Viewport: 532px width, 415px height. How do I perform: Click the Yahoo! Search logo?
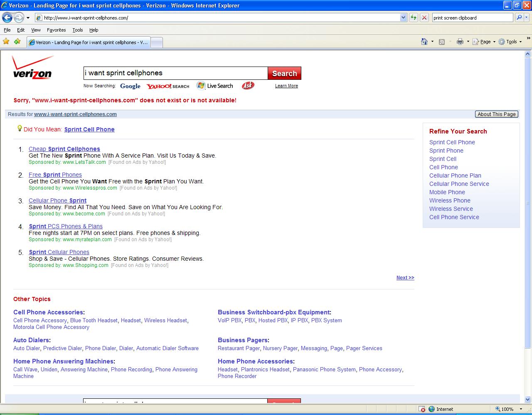point(167,86)
